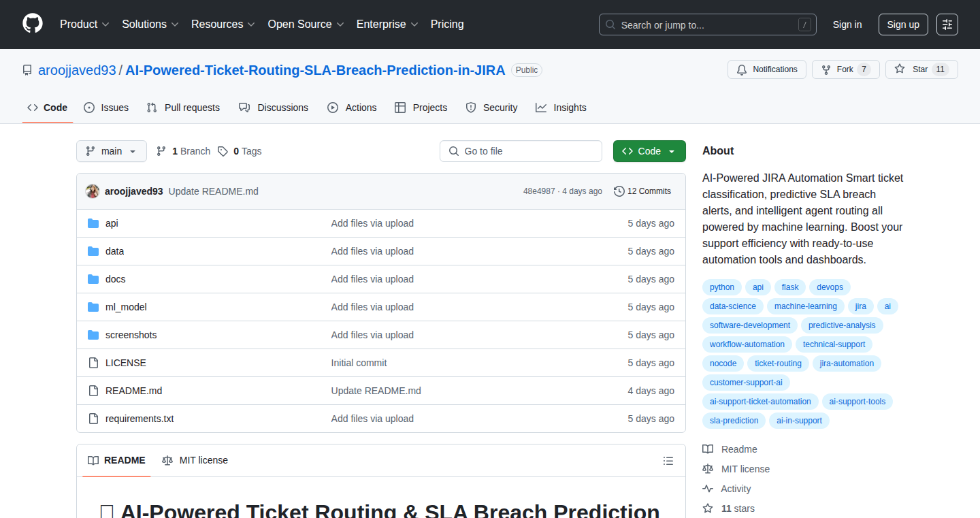Click the star icon beside 11 stars
The width and height of the screenshot is (980, 518).
(708, 508)
